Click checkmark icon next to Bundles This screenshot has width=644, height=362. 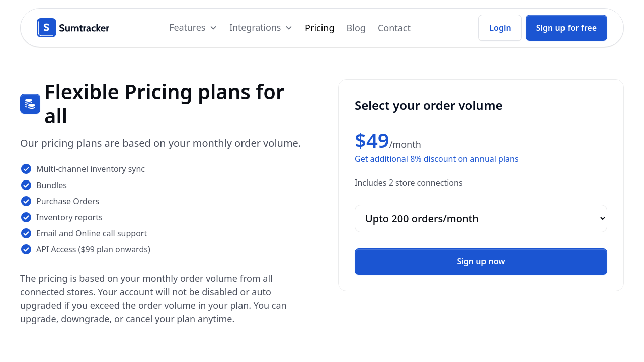[x=26, y=185]
